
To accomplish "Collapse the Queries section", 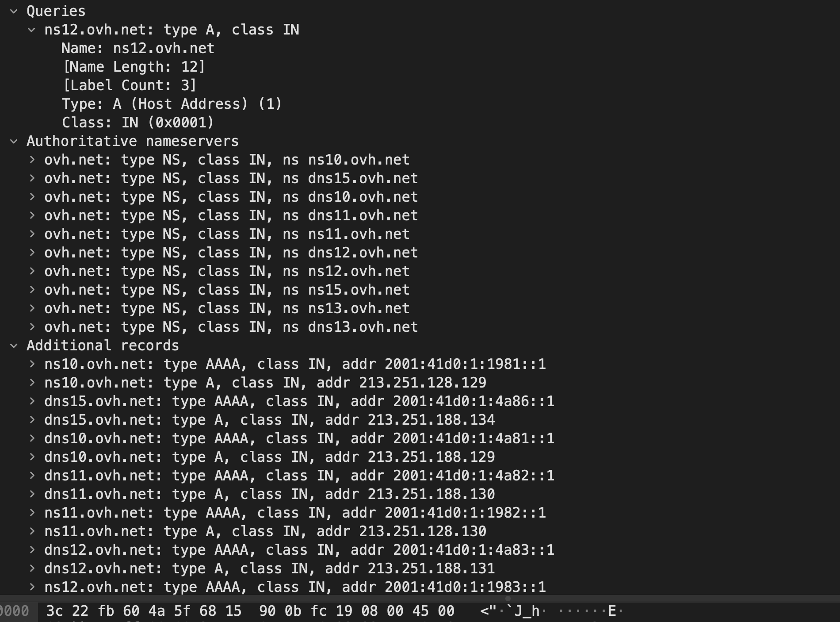I will click(x=14, y=11).
